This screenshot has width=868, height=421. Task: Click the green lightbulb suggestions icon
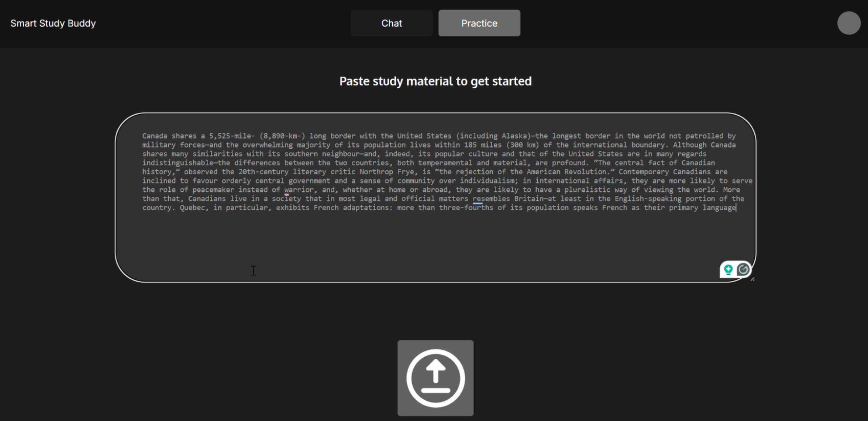(728, 269)
